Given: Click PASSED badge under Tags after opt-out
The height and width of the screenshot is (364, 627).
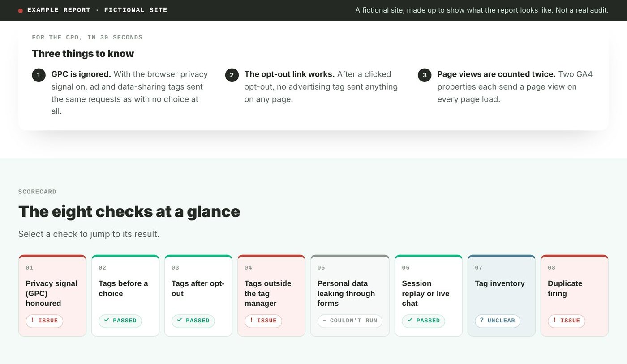Looking at the screenshot, I should point(193,321).
